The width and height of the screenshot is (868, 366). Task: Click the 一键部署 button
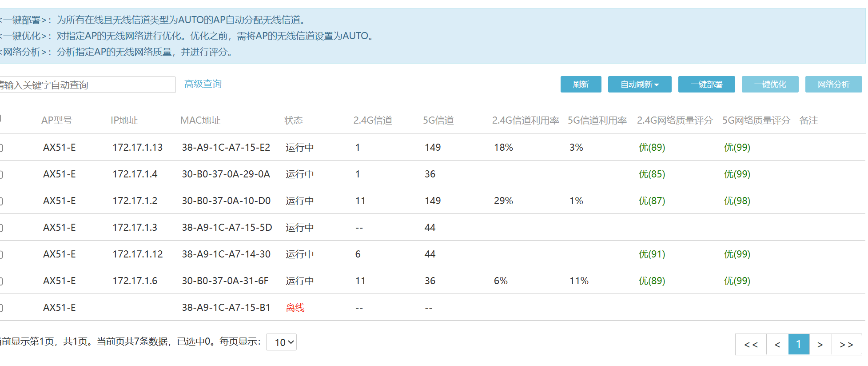pyautogui.click(x=706, y=84)
